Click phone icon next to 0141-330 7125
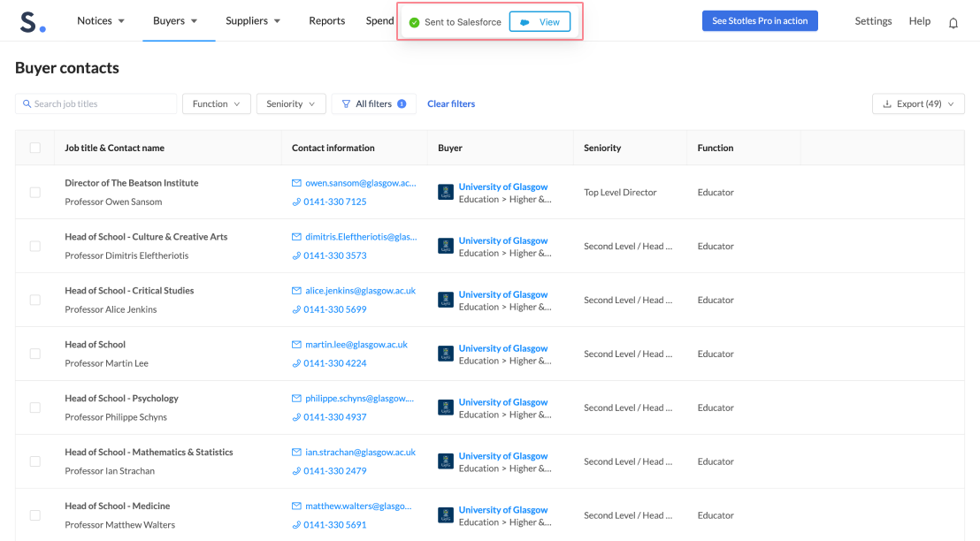Image resolution: width=980 pixels, height=541 pixels. (x=296, y=202)
